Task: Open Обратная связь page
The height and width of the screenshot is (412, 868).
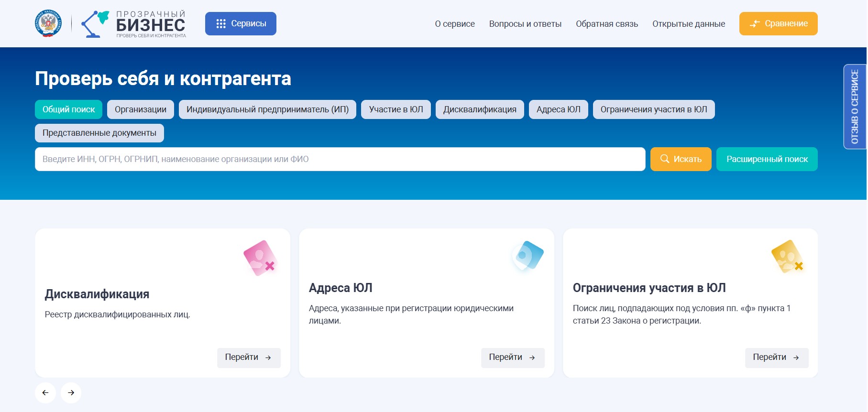Action: coord(607,24)
